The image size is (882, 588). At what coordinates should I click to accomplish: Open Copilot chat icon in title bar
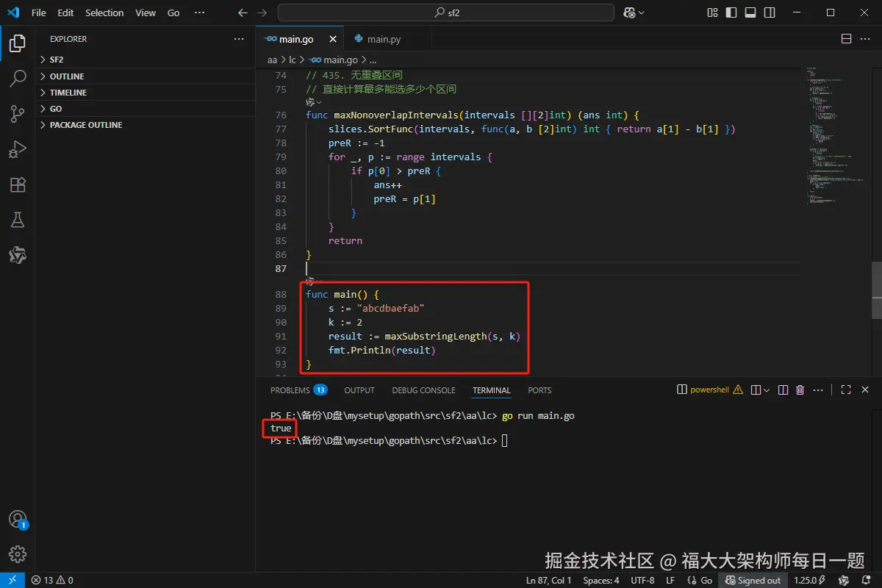pos(629,12)
